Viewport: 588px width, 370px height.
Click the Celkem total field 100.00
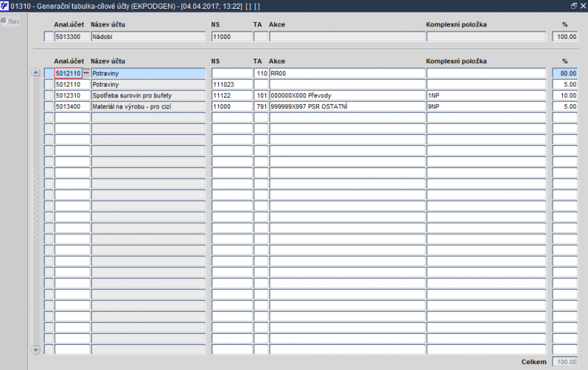pyautogui.click(x=564, y=362)
